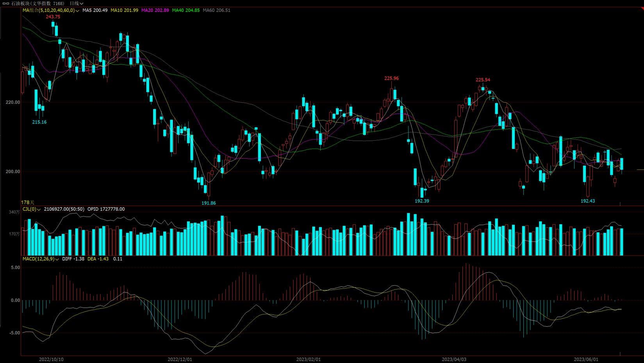
Task: Click the 石油板块(文华指数 7168) title
Action: [37, 4]
